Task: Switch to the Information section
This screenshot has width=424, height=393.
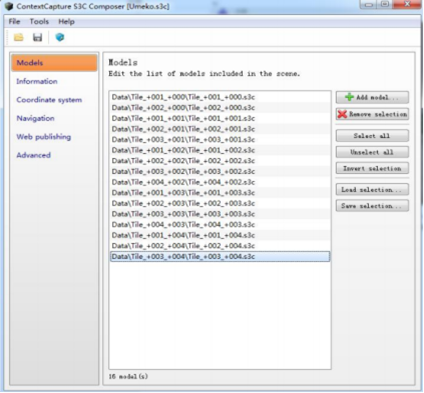Action: coord(37,81)
